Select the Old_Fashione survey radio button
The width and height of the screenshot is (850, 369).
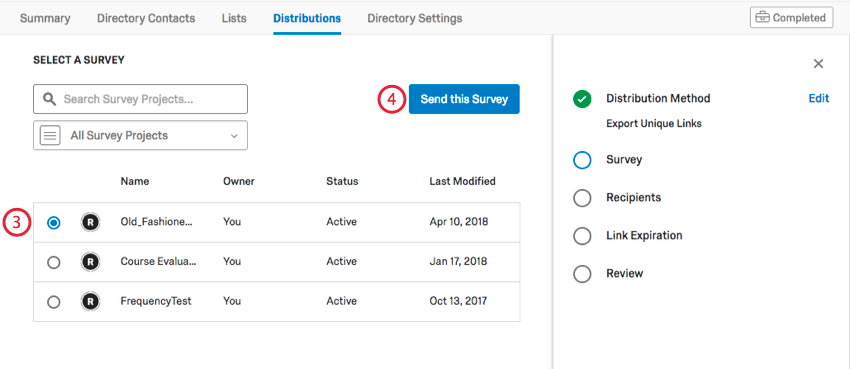[54, 223]
